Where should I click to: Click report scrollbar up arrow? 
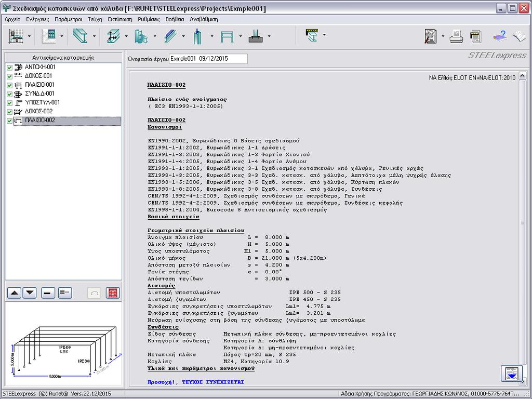[523, 76]
